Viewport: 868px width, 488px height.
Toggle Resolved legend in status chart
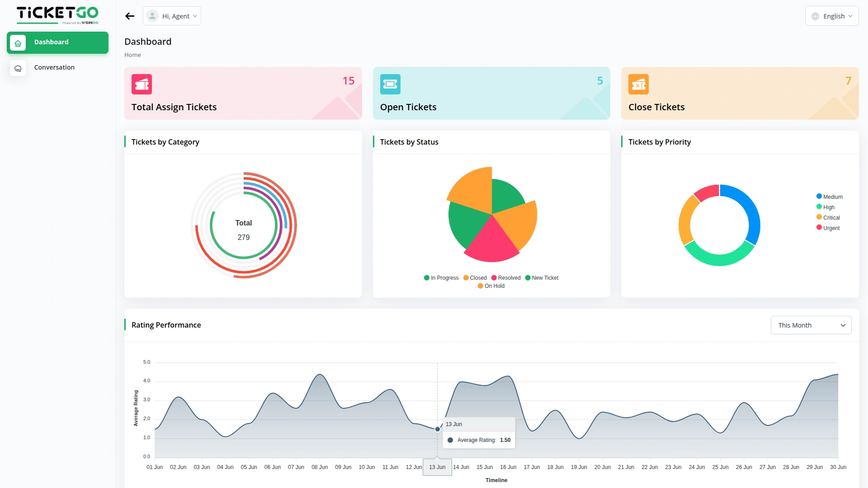[506, 278]
